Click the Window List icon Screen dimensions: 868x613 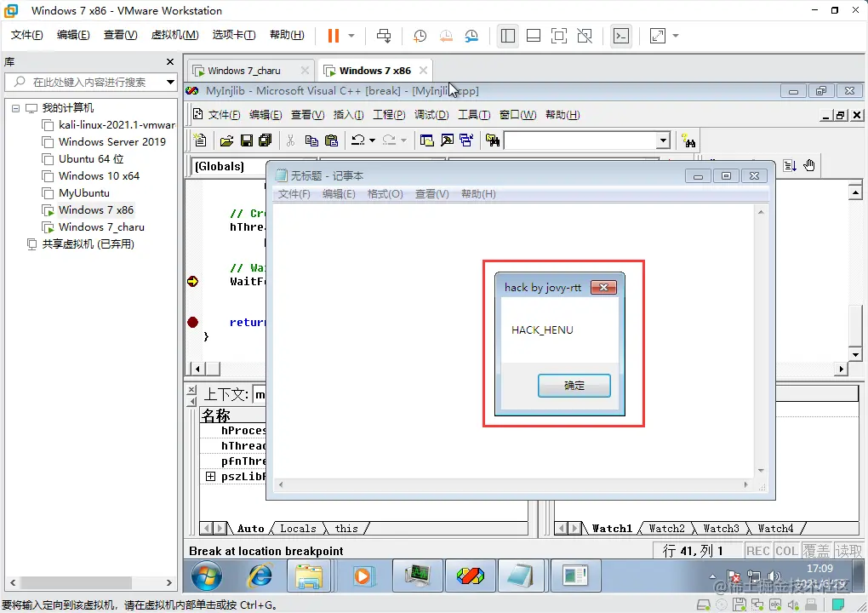pos(466,140)
